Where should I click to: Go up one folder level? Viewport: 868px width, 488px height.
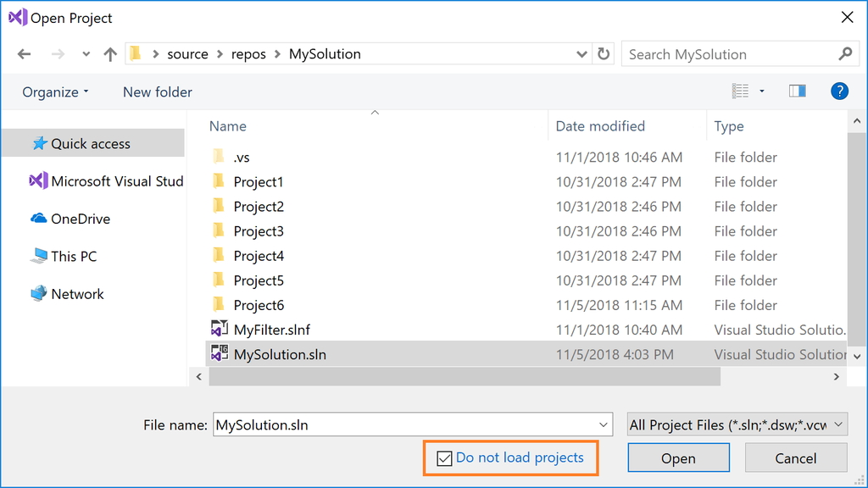click(x=110, y=54)
